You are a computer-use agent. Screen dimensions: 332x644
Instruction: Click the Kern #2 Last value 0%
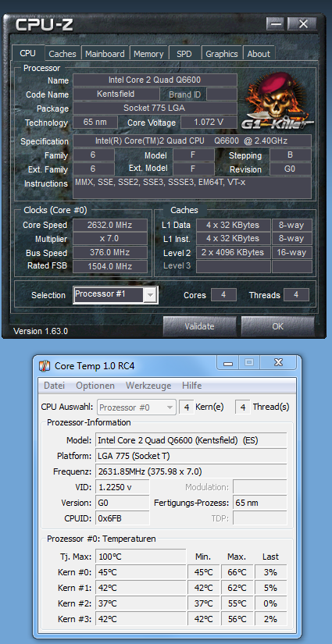click(x=270, y=603)
